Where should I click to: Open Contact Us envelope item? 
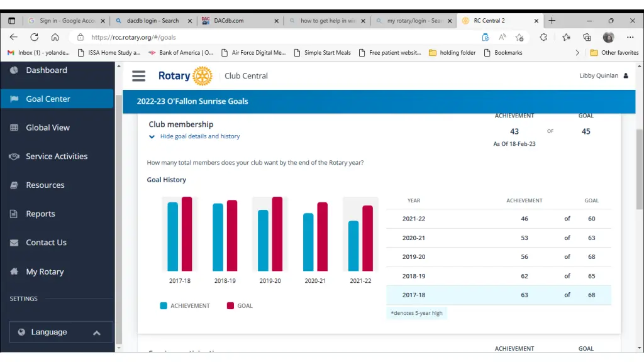(45, 243)
